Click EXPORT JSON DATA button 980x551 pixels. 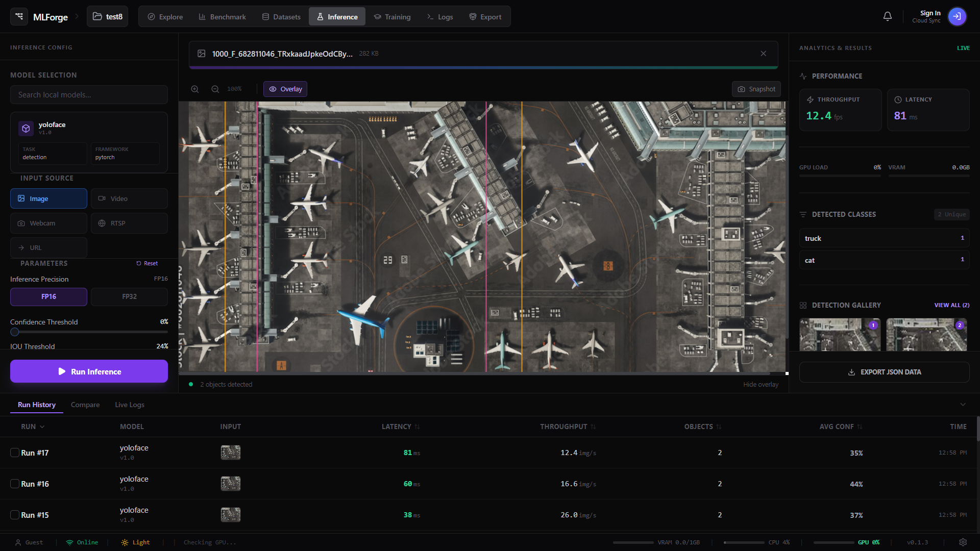884,372
